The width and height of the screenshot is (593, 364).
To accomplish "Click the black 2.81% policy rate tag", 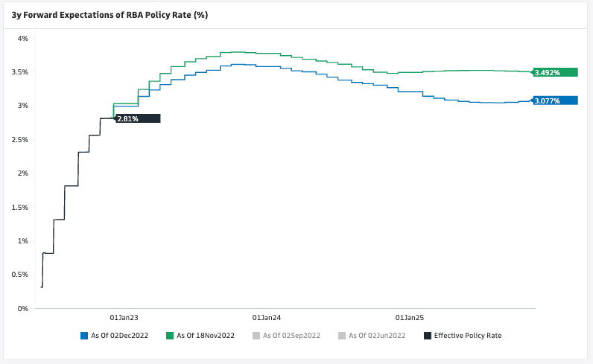I will pyautogui.click(x=137, y=118).
